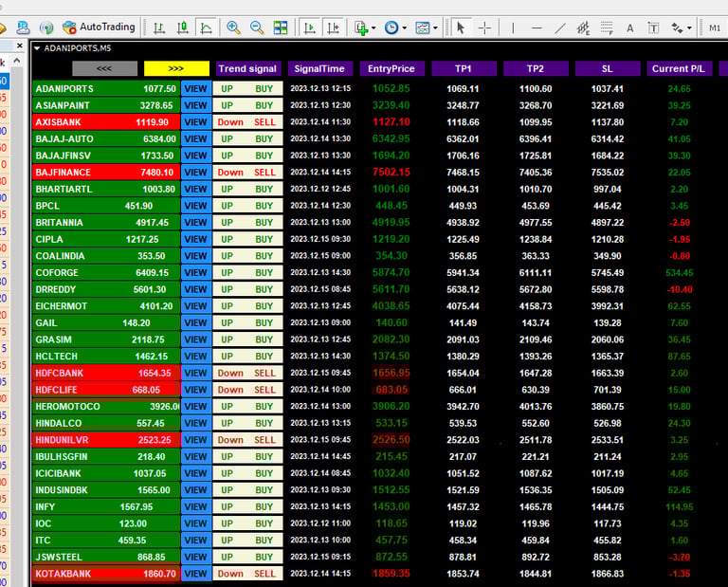Click Down SELL signal for AXISBANK
The height and width of the screenshot is (587, 728).
[x=247, y=122]
